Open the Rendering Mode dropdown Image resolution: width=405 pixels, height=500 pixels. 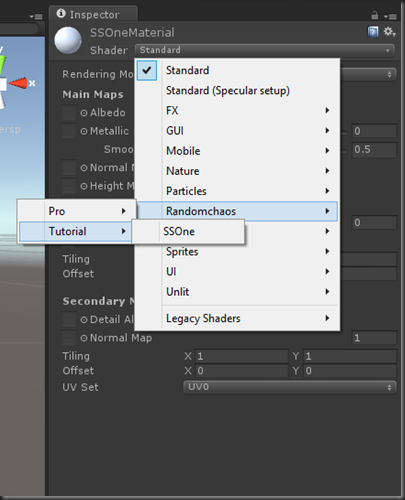(x=368, y=75)
